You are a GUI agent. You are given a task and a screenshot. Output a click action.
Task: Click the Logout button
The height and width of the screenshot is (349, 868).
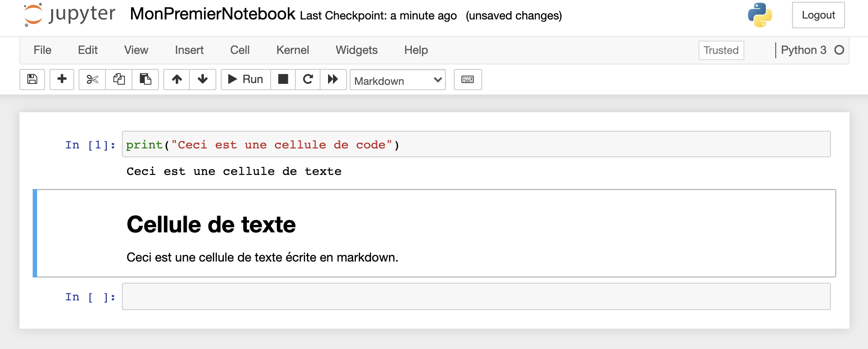[819, 15]
